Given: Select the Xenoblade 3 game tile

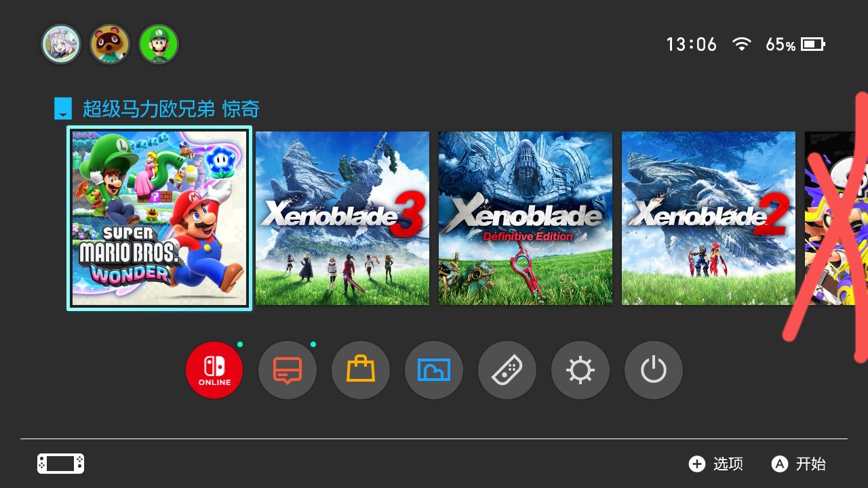Looking at the screenshot, I should pos(342,218).
